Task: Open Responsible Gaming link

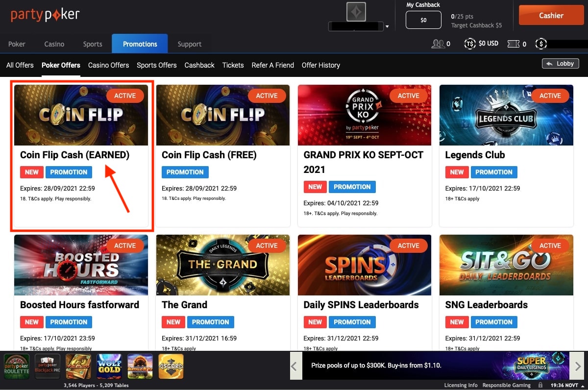Action: pyautogui.click(x=507, y=385)
